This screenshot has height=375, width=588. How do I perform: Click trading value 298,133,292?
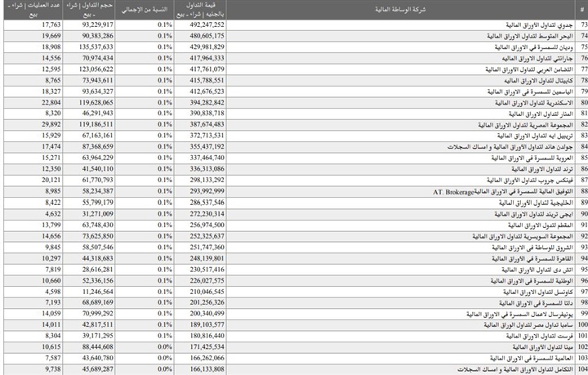[207, 181]
